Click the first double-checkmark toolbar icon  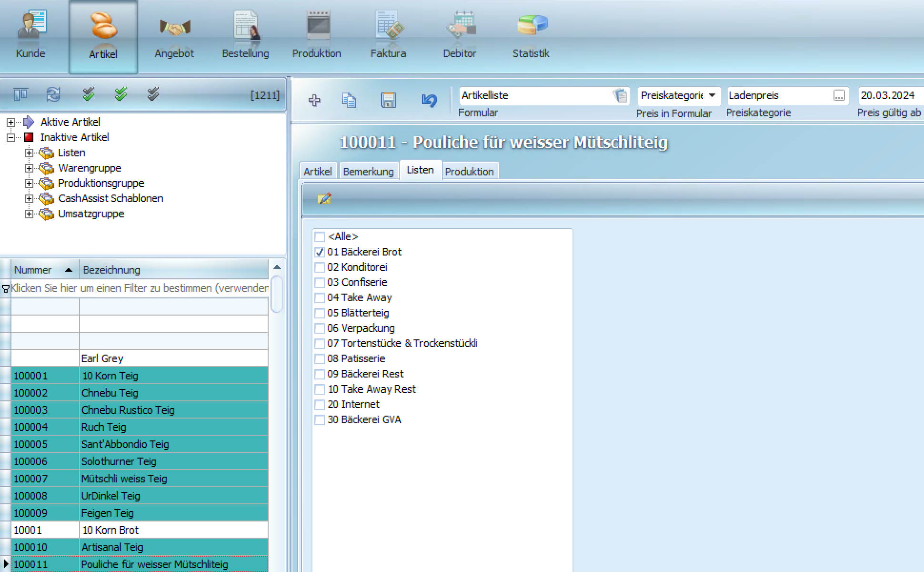[88, 94]
